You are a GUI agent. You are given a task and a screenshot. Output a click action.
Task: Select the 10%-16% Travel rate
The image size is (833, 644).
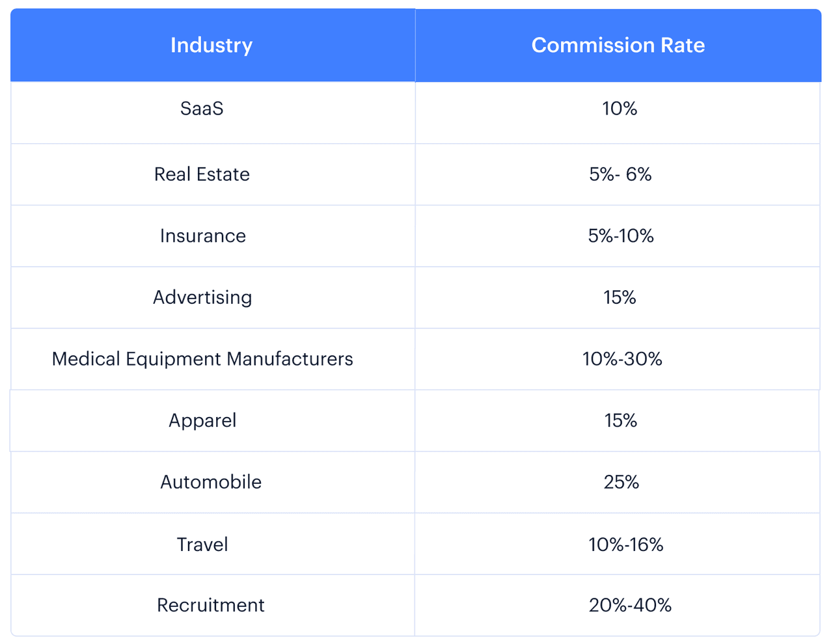625,544
